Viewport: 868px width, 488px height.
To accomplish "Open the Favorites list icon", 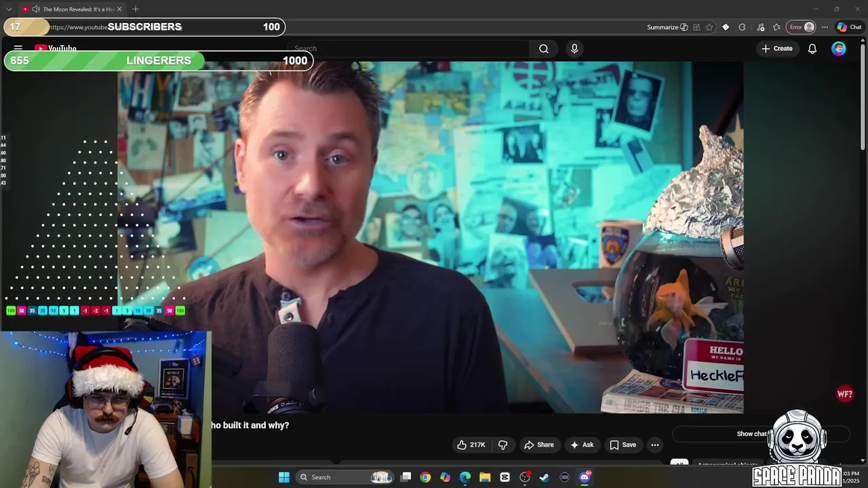I will point(776,27).
